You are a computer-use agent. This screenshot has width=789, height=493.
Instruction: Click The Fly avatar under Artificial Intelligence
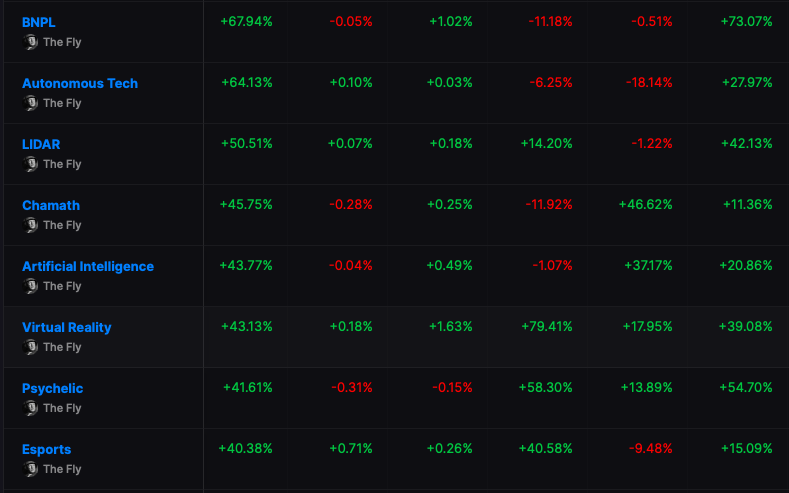coord(30,286)
